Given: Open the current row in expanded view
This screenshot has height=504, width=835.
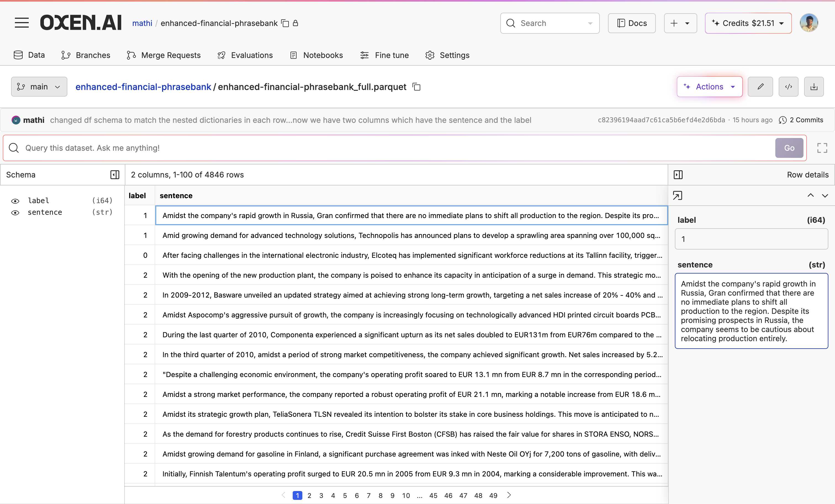Looking at the screenshot, I should 678,195.
